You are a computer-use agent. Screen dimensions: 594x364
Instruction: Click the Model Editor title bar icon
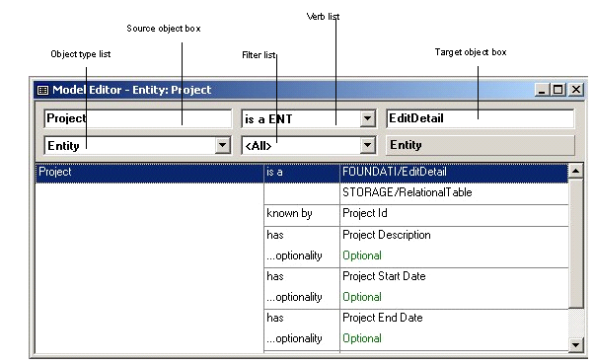tap(42, 90)
